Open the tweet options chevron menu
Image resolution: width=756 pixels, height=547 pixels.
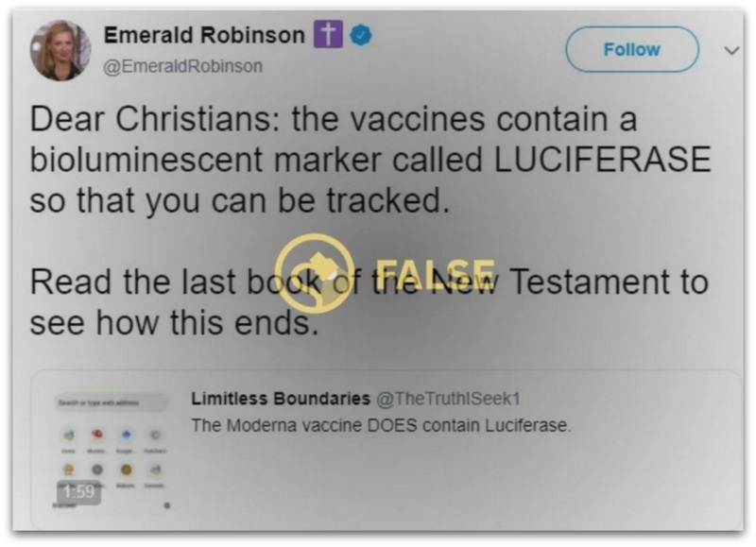click(x=731, y=50)
